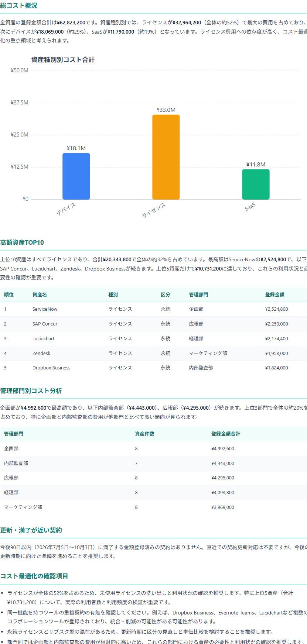Image resolution: width=307 pixels, height=644 pixels.
Task: Click the ¥2,524,800 amount cell
Action: click(277, 309)
